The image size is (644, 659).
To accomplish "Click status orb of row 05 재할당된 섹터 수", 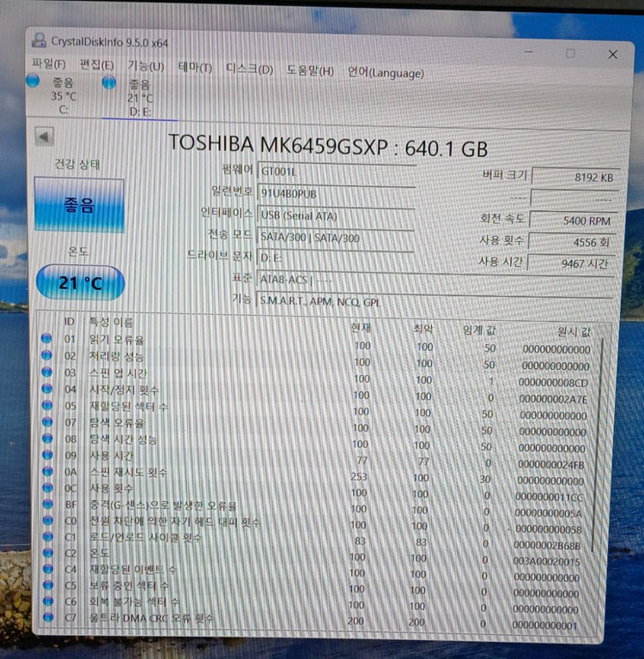I will pyautogui.click(x=46, y=405).
